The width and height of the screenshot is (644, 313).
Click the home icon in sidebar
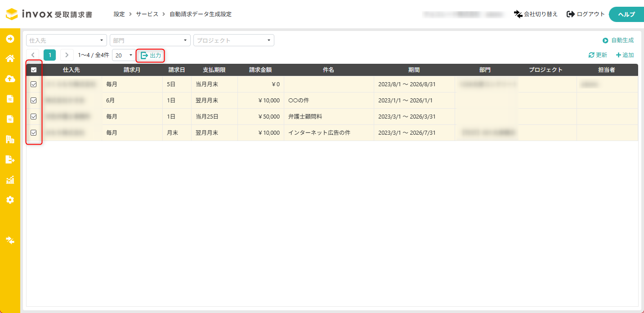pyautogui.click(x=10, y=58)
